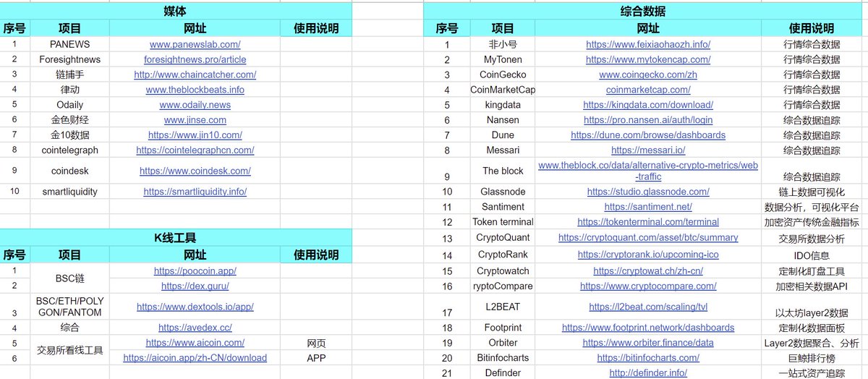Viewport: 868px width, 379px height.
Task: Select the 链上数据可视化 description cell
Action: tap(812, 192)
